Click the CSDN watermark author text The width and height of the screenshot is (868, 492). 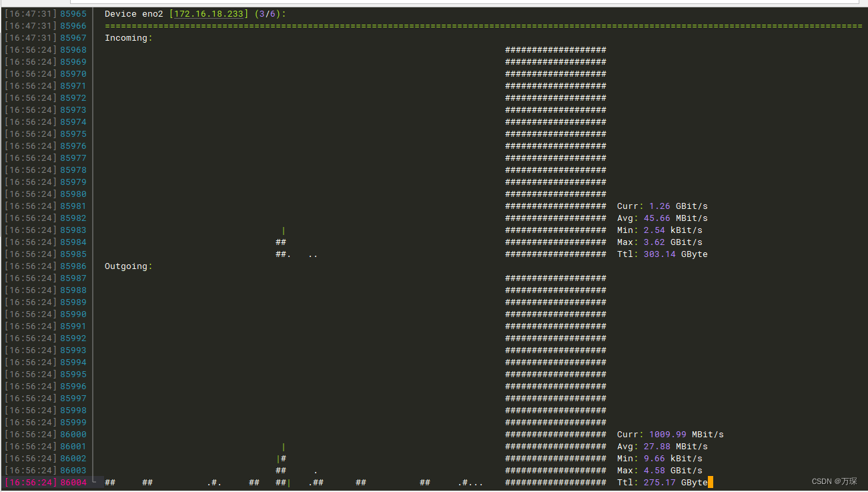(x=835, y=481)
